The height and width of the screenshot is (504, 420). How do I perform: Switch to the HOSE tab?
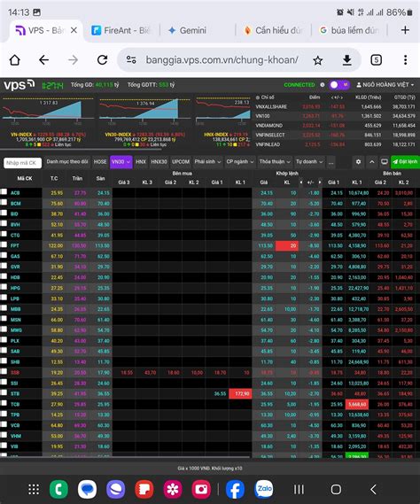coord(100,162)
